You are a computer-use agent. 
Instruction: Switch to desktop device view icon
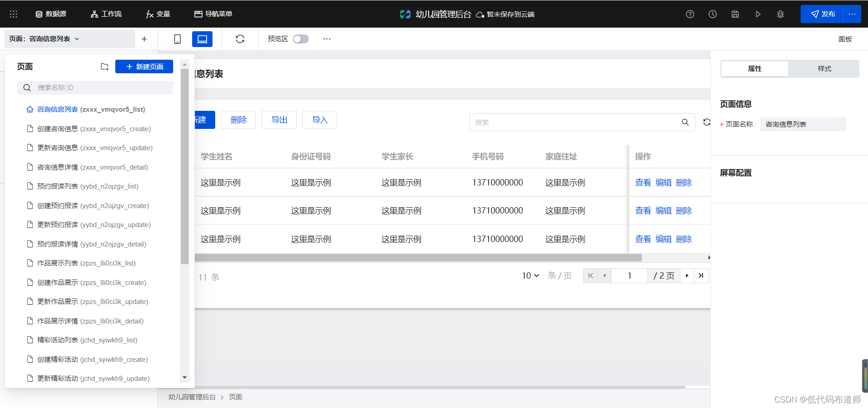tap(202, 39)
